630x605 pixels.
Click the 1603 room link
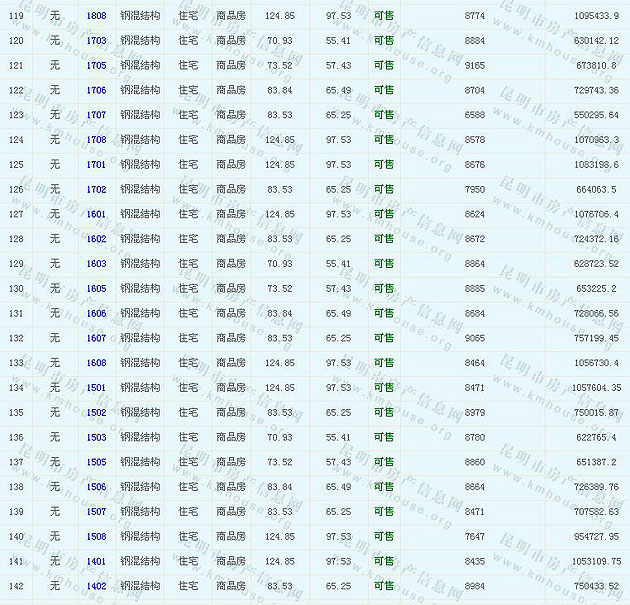[x=96, y=264]
